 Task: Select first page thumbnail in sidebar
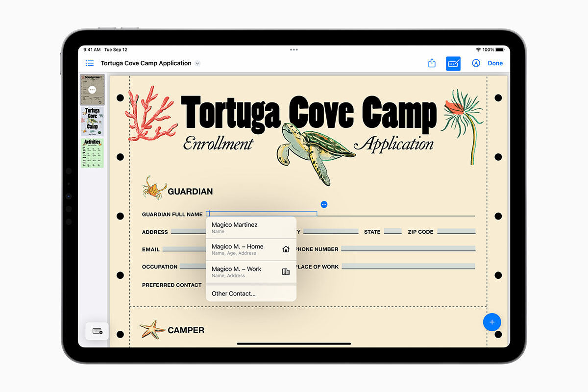pyautogui.click(x=92, y=90)
